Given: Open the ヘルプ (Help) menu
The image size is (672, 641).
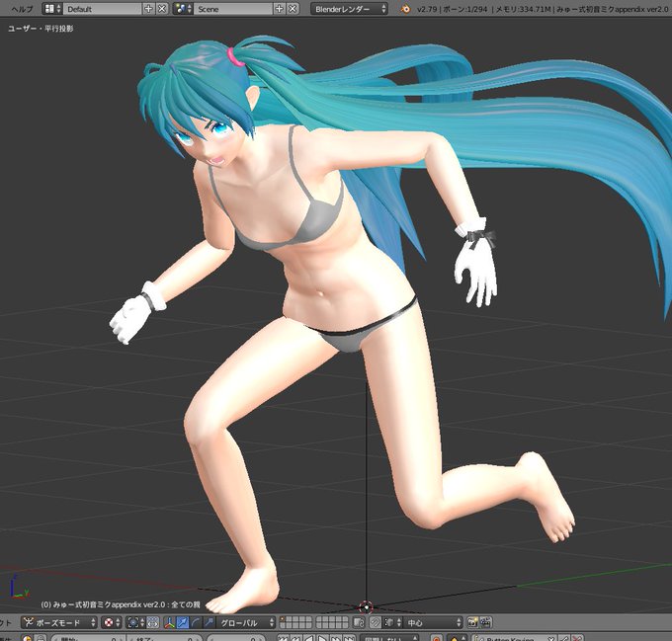Looking at the screenshot, I should [x=22, y=9].
